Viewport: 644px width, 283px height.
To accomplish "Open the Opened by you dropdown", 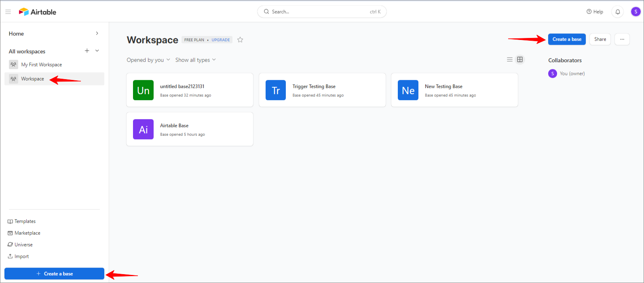I will tap(148, 60).
